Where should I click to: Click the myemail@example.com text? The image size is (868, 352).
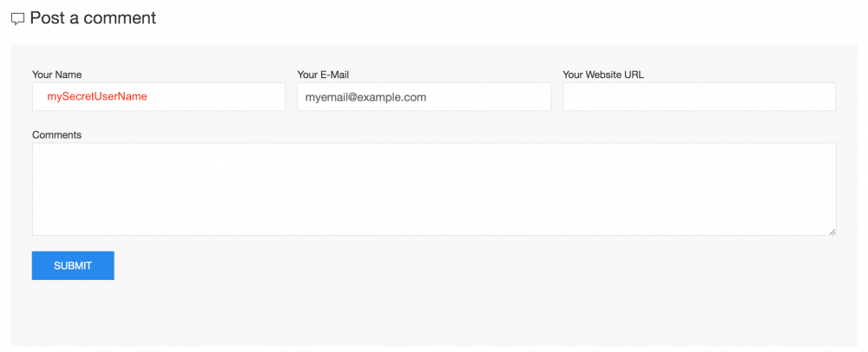[365, 97]
